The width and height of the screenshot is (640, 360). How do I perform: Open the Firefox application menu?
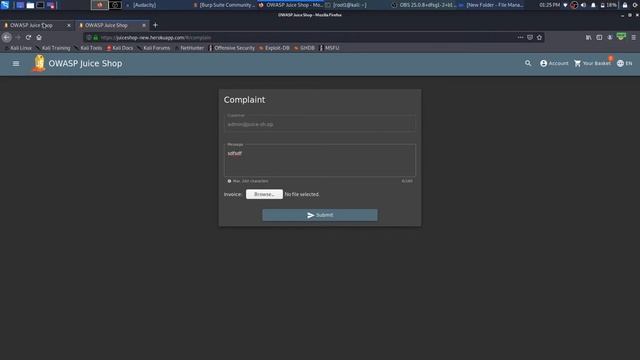point(633,38)
